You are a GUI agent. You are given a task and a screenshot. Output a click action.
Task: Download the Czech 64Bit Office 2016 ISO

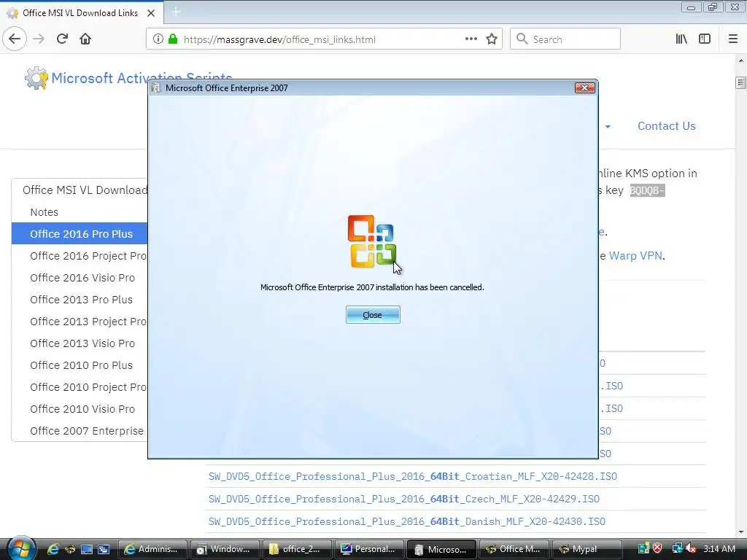tap(403, 499)
